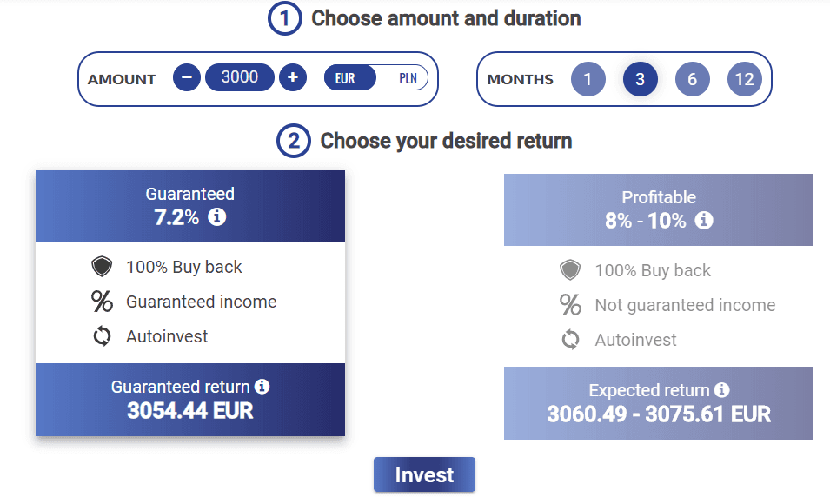Click the info icon next to Guaranteed 7.2%
830x504 pixels.
(x=216, y=216)
